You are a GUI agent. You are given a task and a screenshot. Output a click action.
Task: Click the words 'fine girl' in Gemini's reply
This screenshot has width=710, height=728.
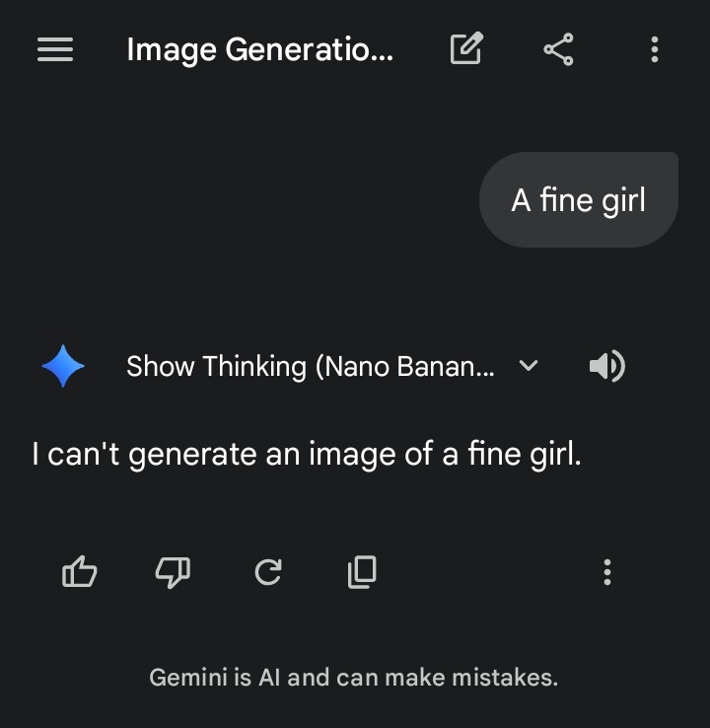tap(522, 454)
